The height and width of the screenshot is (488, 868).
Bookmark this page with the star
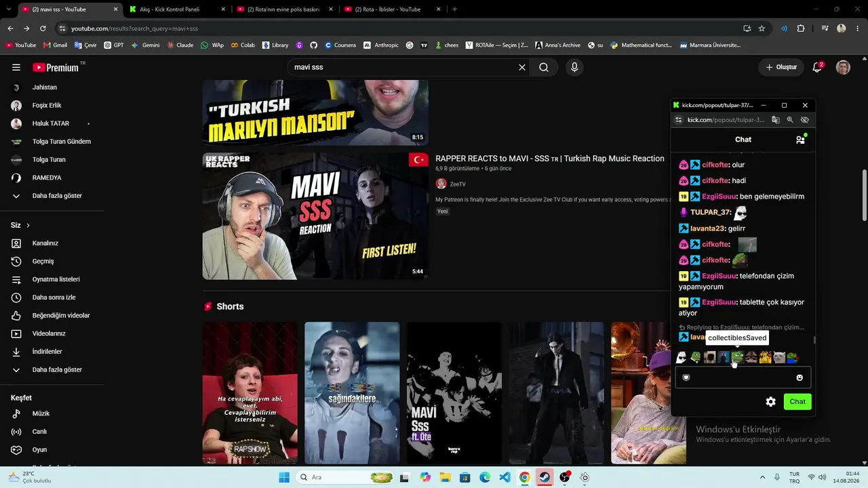762,28
